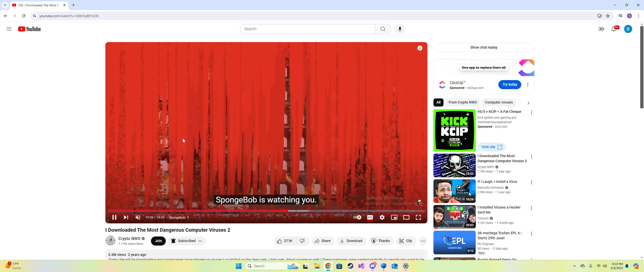Viewport: 644px width, 272px height.
Task: Open more actions ellipsis beside Clip
Action: coord(423,241)
